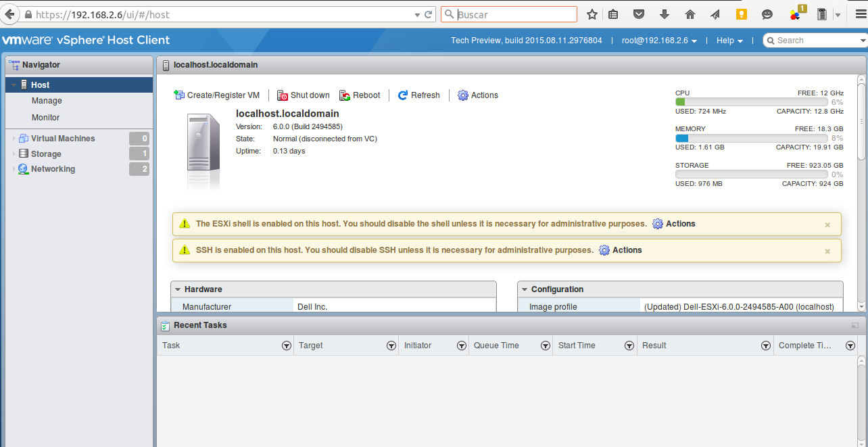Click the Dell Inc. manufacturer value
Viewport: 868px width, 447px height.
pyautogui.click(x=312, y=307)
